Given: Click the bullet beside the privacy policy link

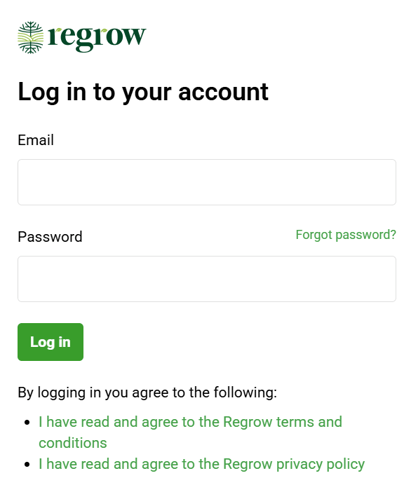Looking at the screenshot, I should [27, 464].
